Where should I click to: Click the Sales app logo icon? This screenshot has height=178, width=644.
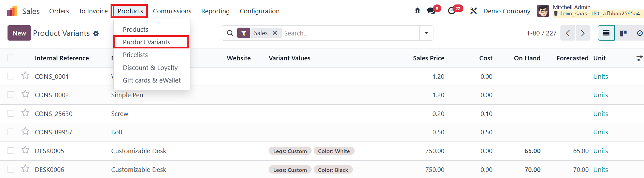[x=12, y=11]
